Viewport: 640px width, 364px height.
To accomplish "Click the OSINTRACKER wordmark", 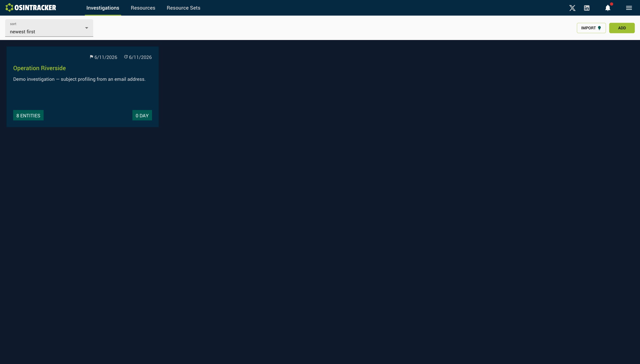I will 35,8.
